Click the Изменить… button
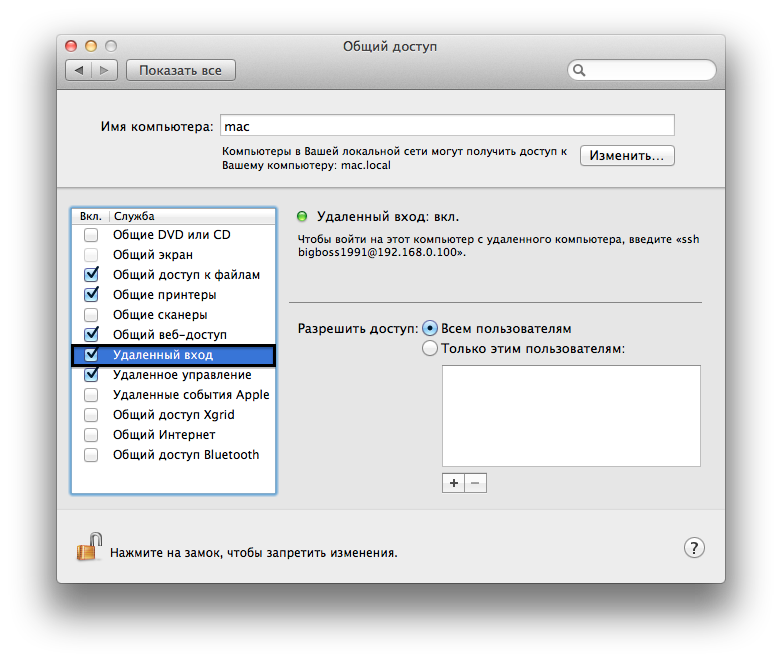 pos(627,156)
